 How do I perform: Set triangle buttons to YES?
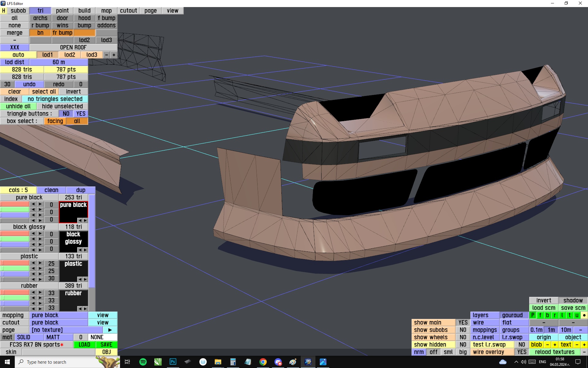81,113
